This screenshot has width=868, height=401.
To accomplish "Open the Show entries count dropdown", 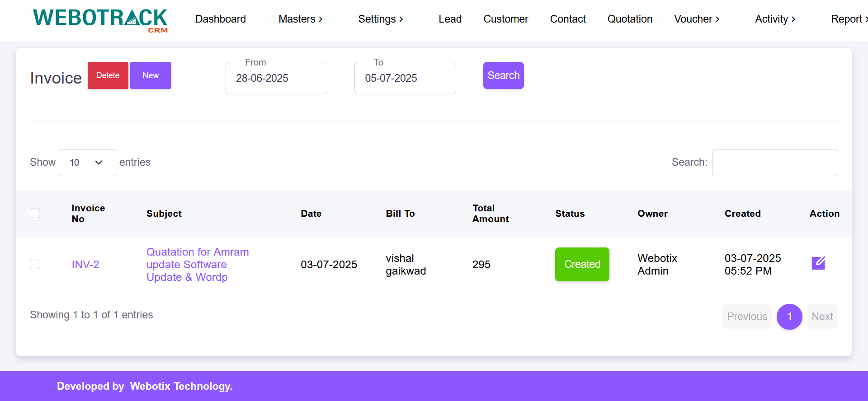I will coord(87,163).
